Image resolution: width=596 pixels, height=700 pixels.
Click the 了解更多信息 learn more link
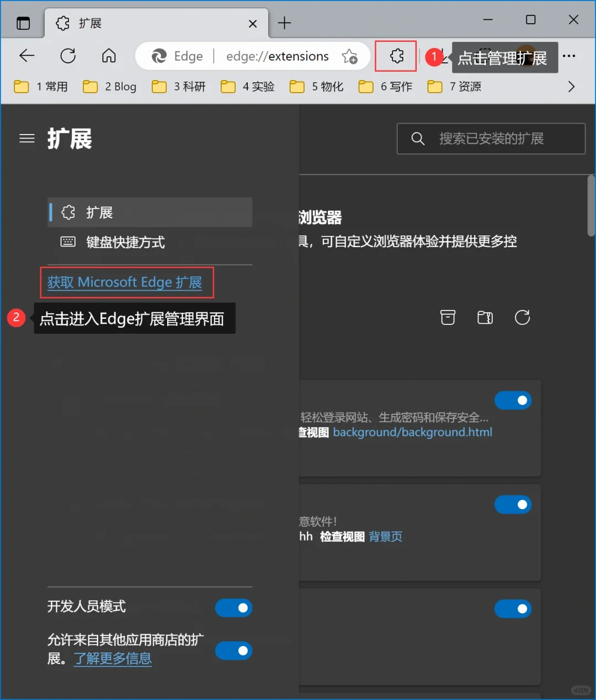[x=113, y=659]
